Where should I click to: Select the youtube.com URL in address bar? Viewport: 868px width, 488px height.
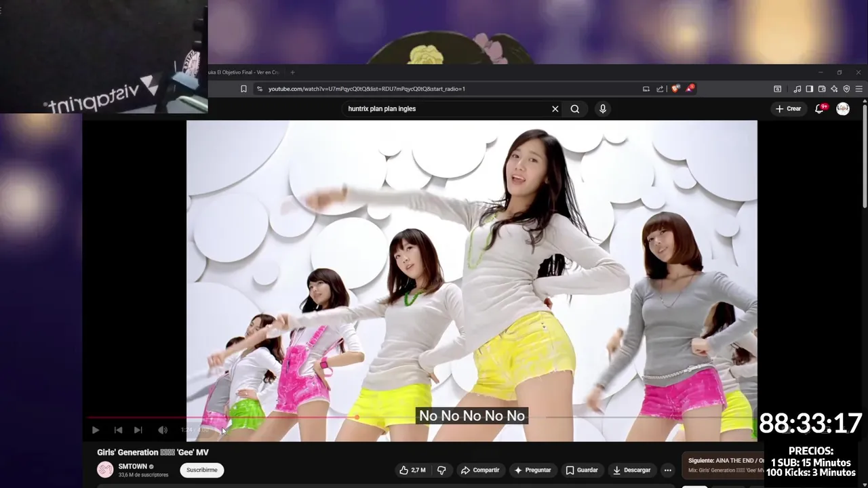366,89
